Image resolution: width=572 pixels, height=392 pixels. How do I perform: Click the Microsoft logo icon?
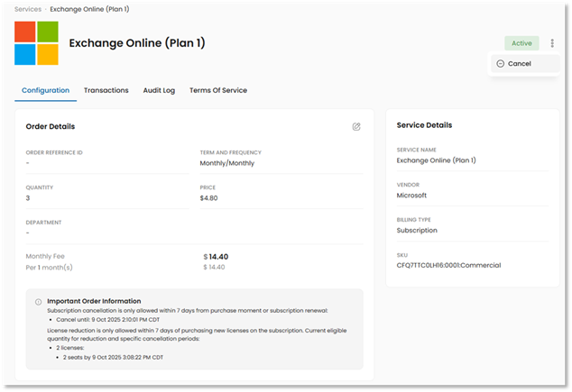[x=36, y=43]
